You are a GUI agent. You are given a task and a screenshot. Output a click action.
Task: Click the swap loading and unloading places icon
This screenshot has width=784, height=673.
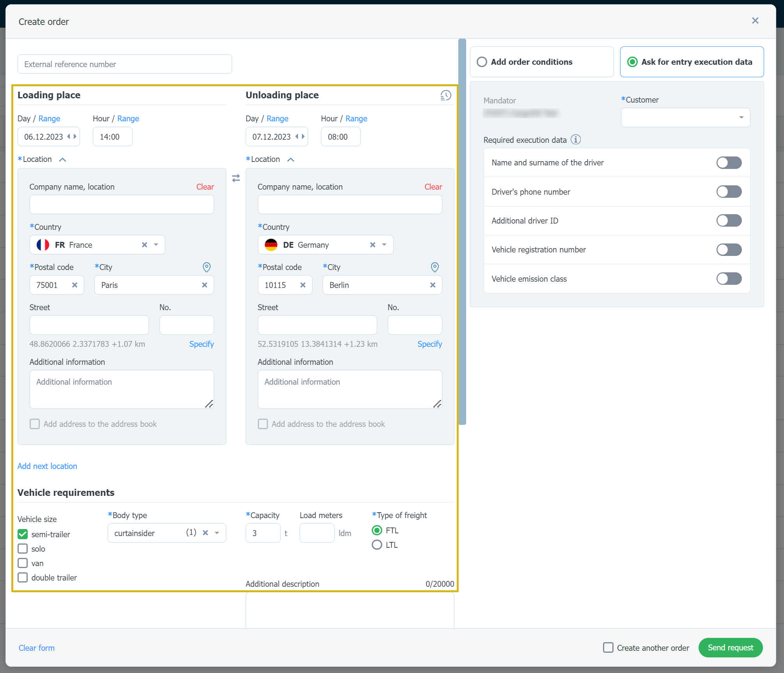[236, 178]
